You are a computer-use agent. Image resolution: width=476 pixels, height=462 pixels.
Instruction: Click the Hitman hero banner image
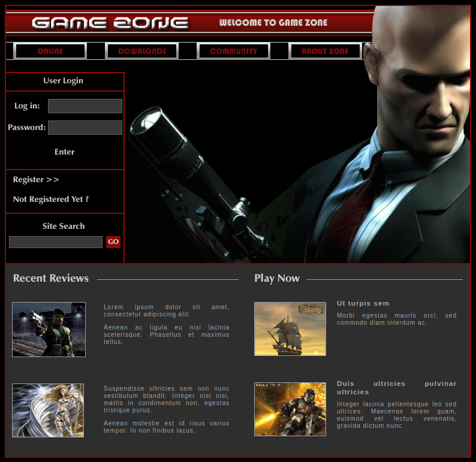coord(297,161)
